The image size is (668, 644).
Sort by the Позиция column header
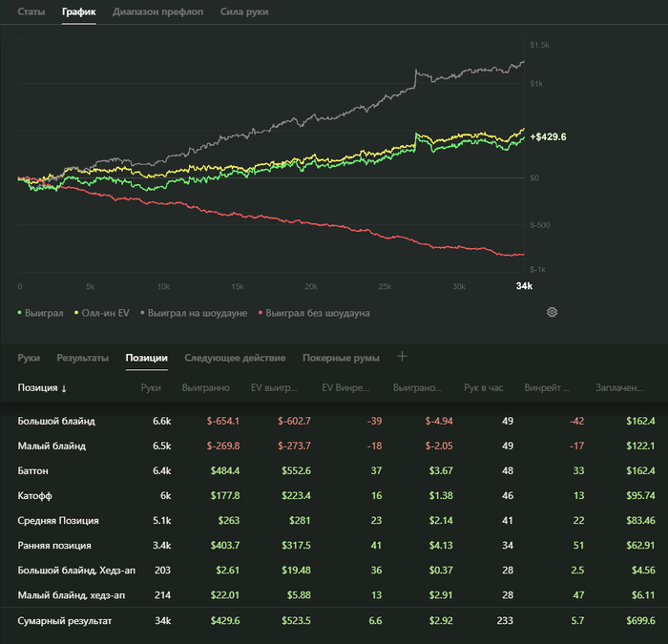click(42, 388)
